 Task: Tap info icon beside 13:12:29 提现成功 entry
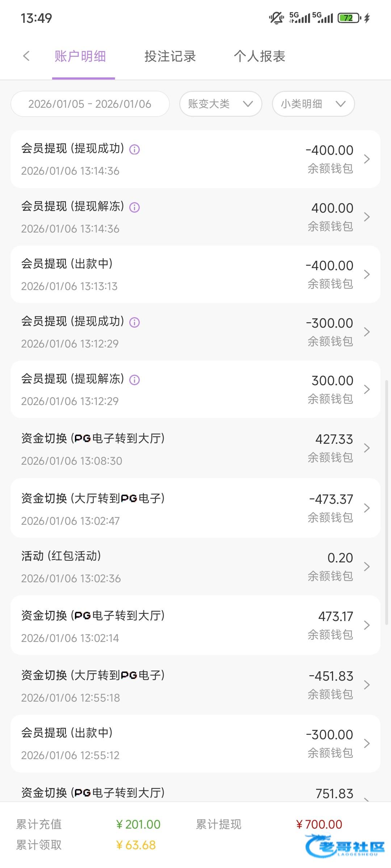(x=135, y=322)
